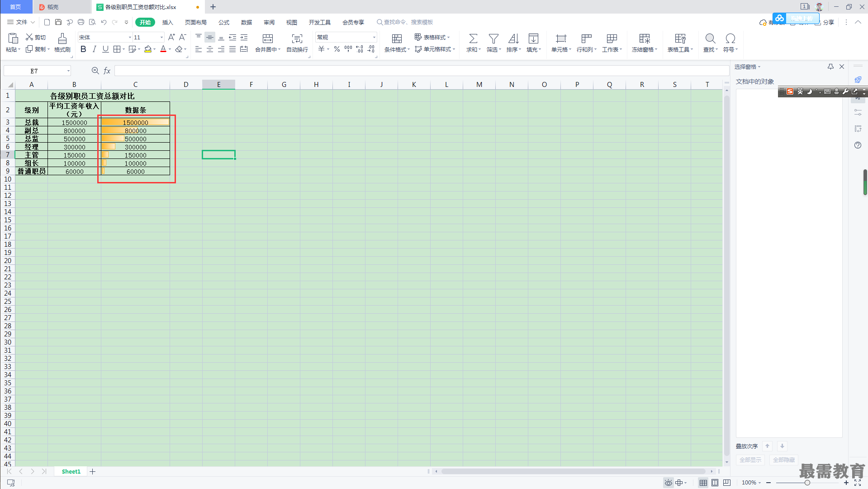
Task: Toggle bold formatting
Action: [83, 49]
